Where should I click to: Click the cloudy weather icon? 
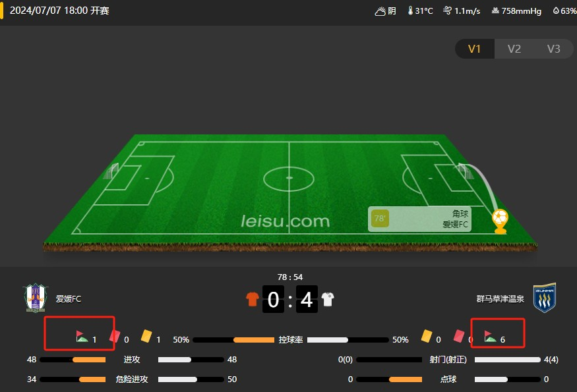[380, 11]
